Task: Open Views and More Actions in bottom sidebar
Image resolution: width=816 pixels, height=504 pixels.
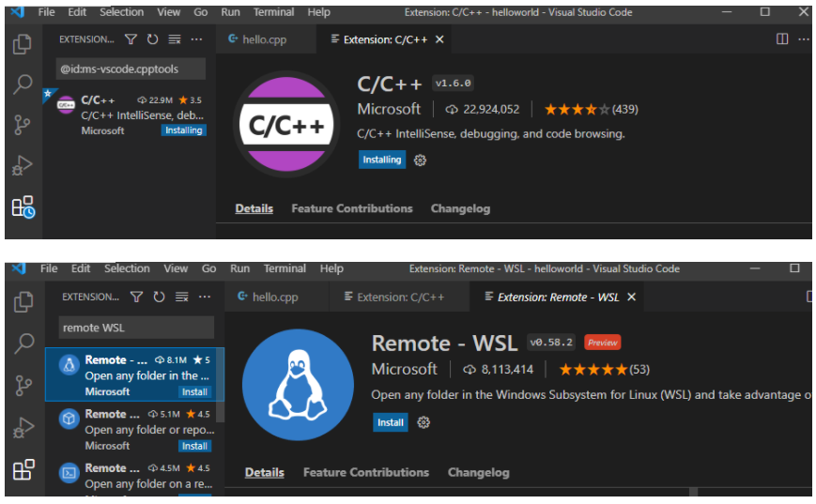Action: [205, 297]
